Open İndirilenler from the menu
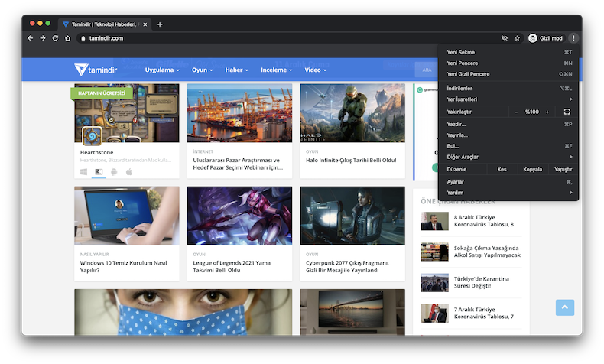 click(x=508, y=88)
